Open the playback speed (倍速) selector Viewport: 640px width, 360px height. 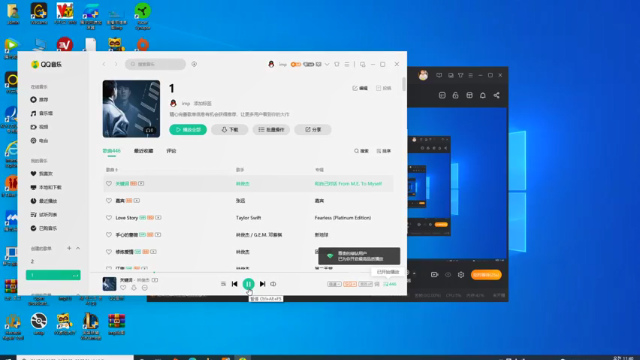[334, 284]
